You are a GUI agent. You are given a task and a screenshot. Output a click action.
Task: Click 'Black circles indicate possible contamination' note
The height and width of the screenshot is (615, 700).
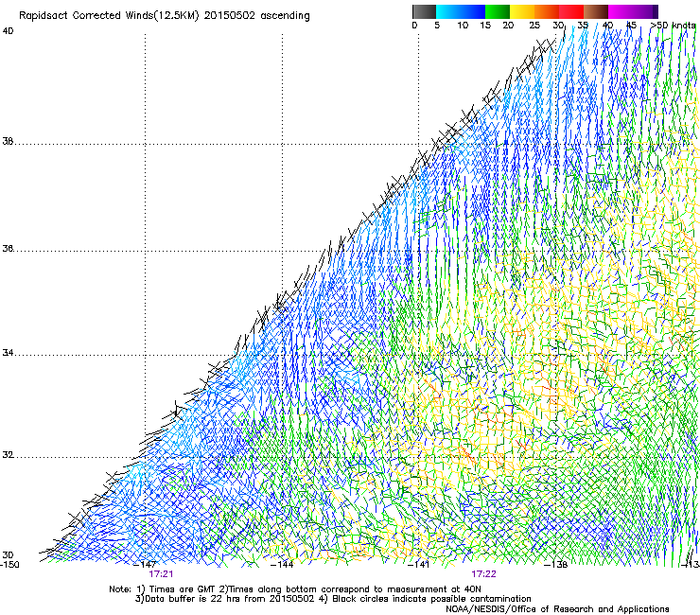coord(431,599)
